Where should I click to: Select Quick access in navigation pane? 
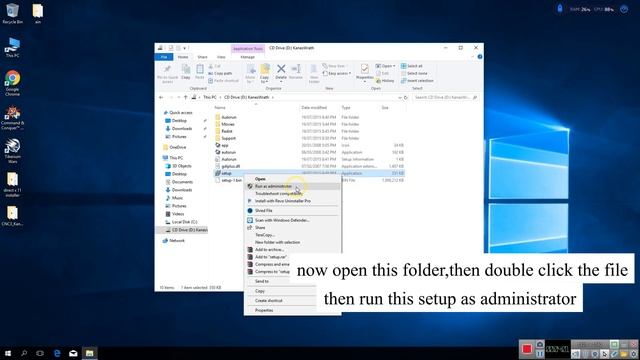click(180, 113)
